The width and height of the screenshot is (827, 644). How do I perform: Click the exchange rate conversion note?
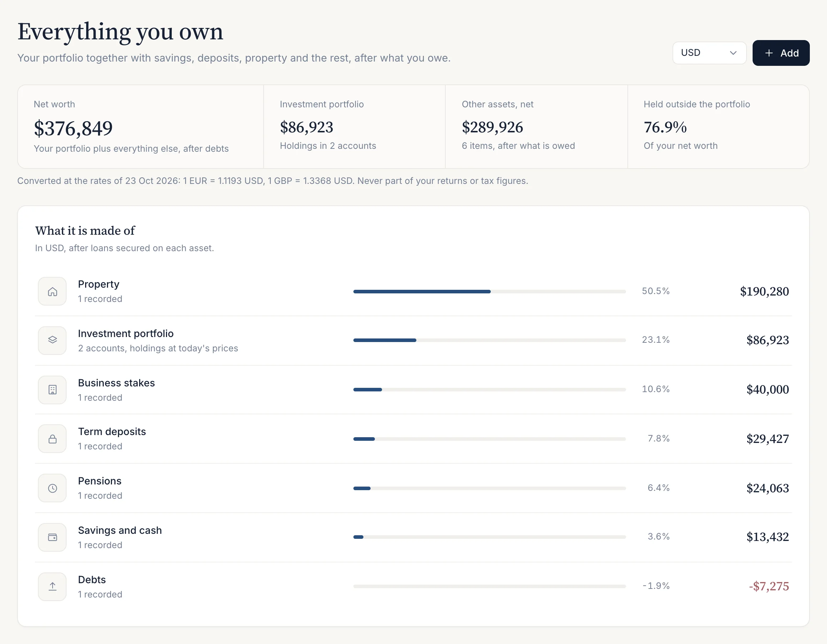tap(273, 181)
